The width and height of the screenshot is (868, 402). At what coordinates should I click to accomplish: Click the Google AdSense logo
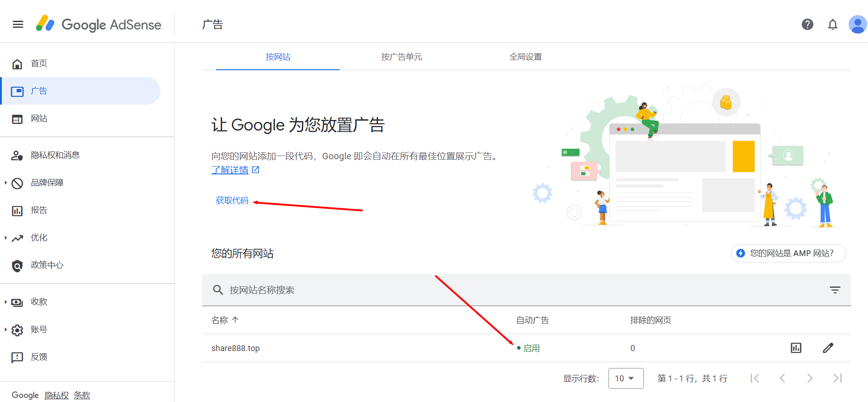[99, 24]
